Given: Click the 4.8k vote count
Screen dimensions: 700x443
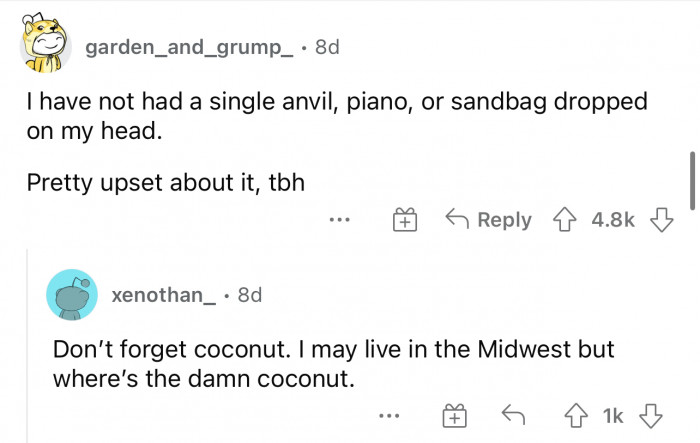Looking at the screenshot, I should point(612,220).
